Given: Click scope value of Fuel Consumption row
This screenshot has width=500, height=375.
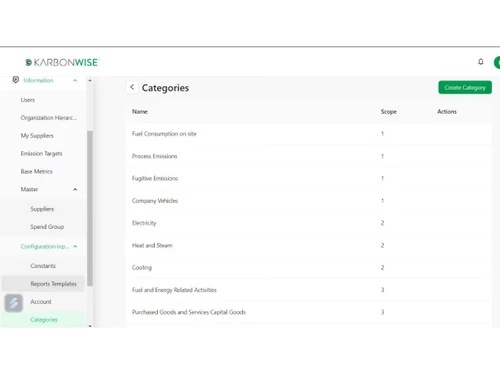Looking at the screenshot, I should click(x=382, y=134).
